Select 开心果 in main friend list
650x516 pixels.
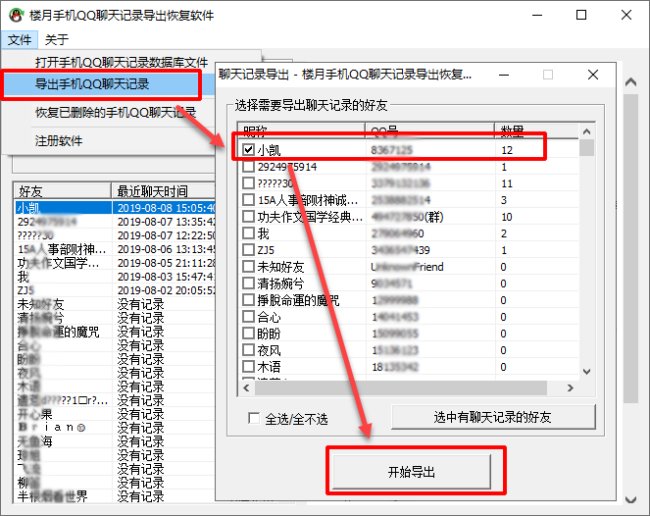coord(35,414)
